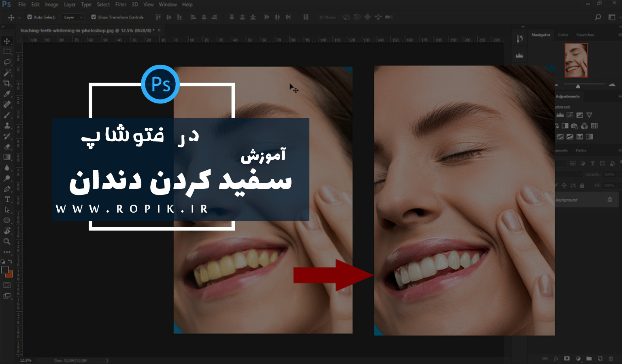This screenshot has height=364, width=622.
Task: Switch to the Swatches tab
Action: (585, 35)
